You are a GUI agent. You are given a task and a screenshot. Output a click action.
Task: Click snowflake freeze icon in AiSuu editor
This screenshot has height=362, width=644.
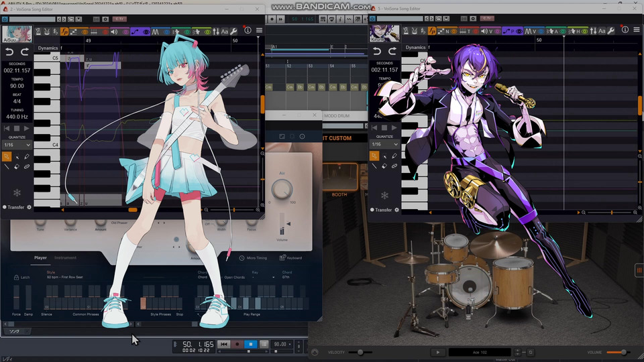click(17, 193)
